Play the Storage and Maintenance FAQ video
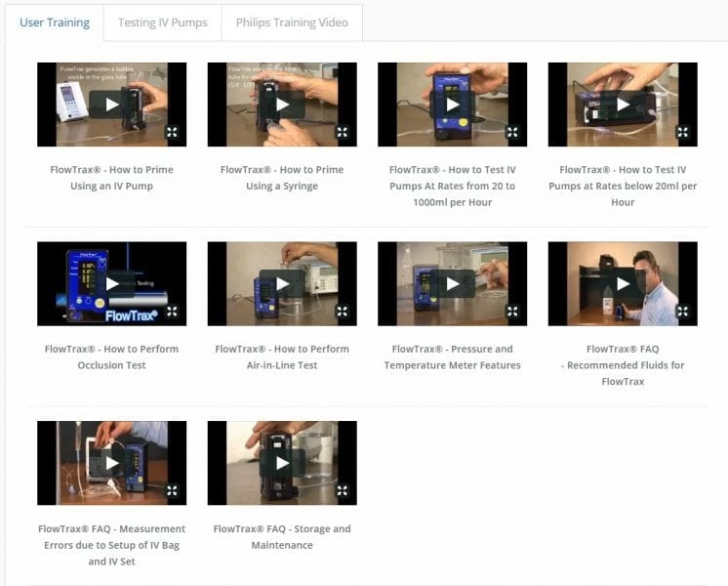 pyautogui.click(x=282, y=463)
